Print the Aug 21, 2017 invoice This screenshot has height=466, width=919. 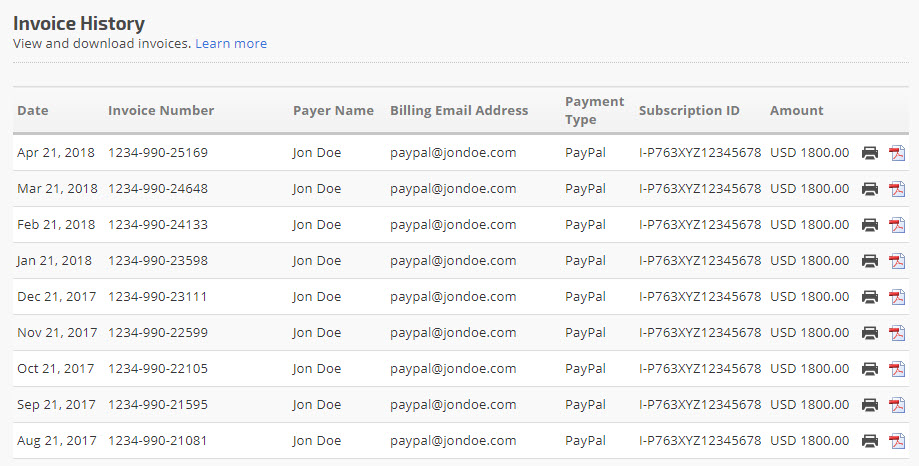click(x=870, y=441)
